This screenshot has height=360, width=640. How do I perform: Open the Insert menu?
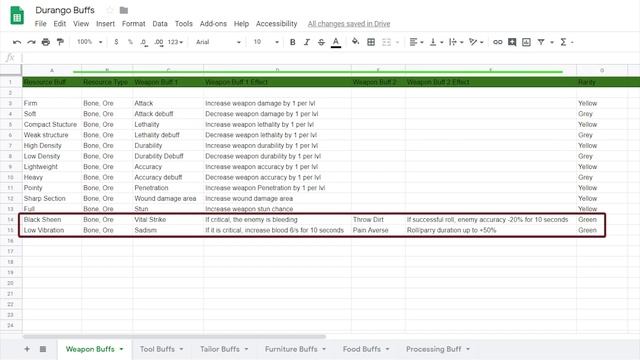pos(105,24)
